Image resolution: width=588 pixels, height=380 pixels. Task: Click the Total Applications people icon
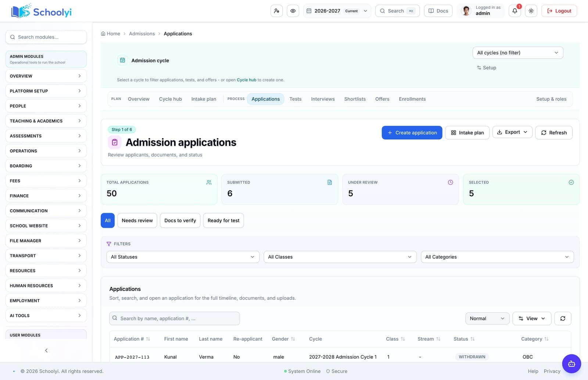[x=209, y=182]
